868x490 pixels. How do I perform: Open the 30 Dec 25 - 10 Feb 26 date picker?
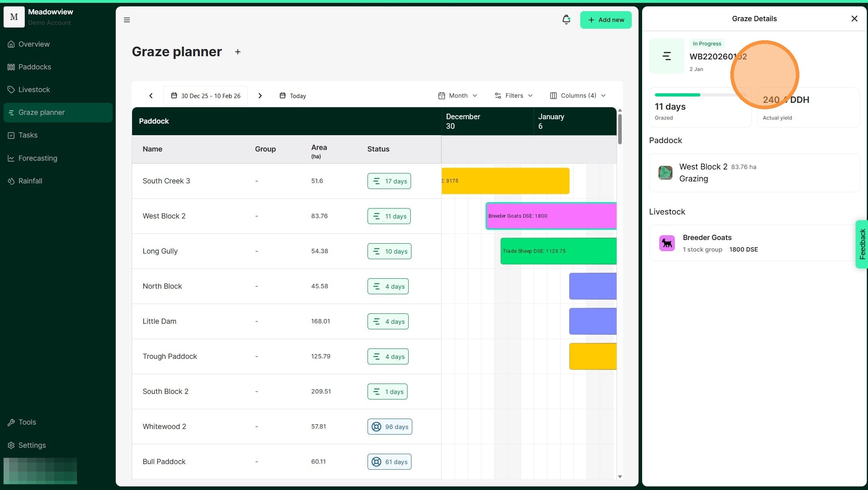[206, 96]
